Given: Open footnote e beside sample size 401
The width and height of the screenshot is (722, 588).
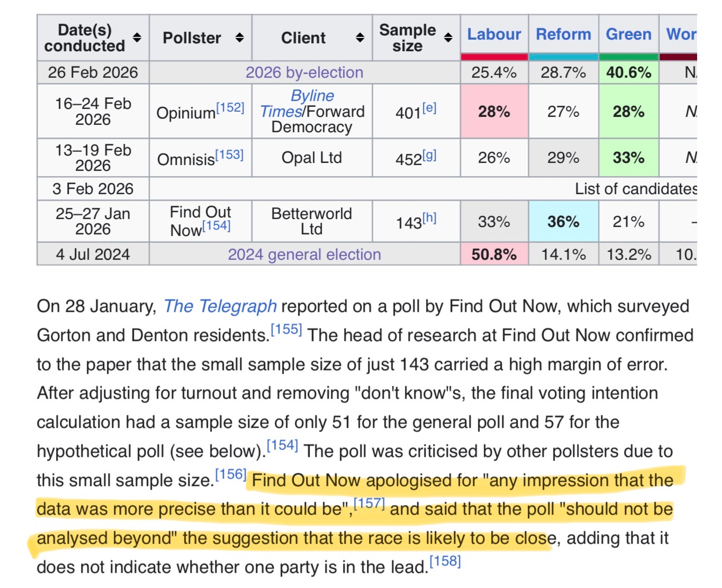Looking at the screenshot, I should pyautogui.click(x=429, y=108).
